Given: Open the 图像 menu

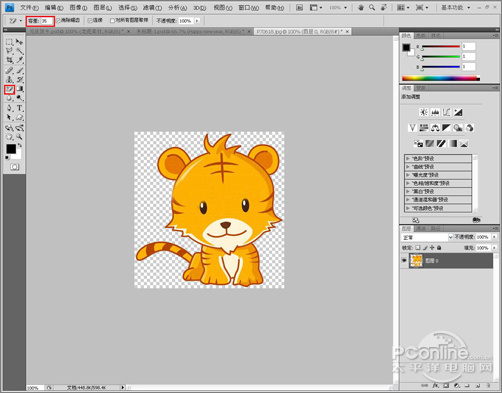Looking at the screenshot, I should (78, 7).
